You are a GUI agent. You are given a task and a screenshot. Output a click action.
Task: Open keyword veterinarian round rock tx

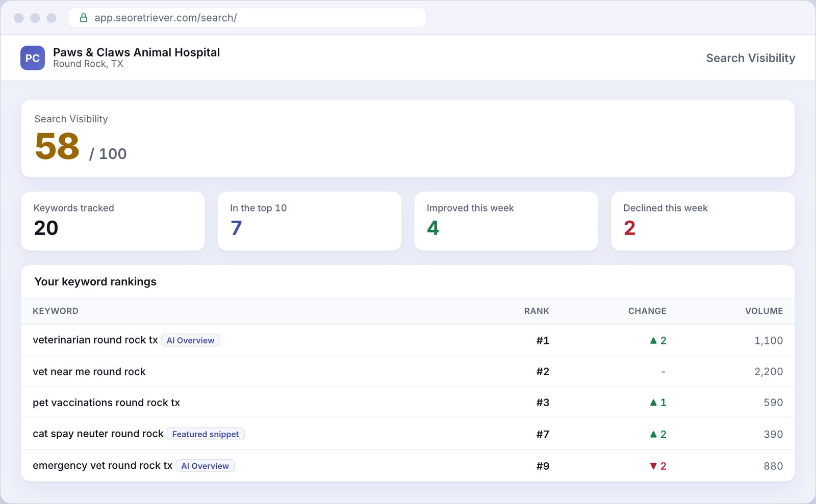click(x=95, y=340)
